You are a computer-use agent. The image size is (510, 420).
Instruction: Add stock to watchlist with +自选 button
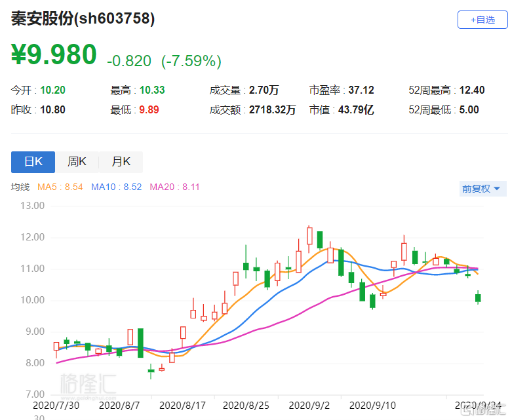pos(482,20)
